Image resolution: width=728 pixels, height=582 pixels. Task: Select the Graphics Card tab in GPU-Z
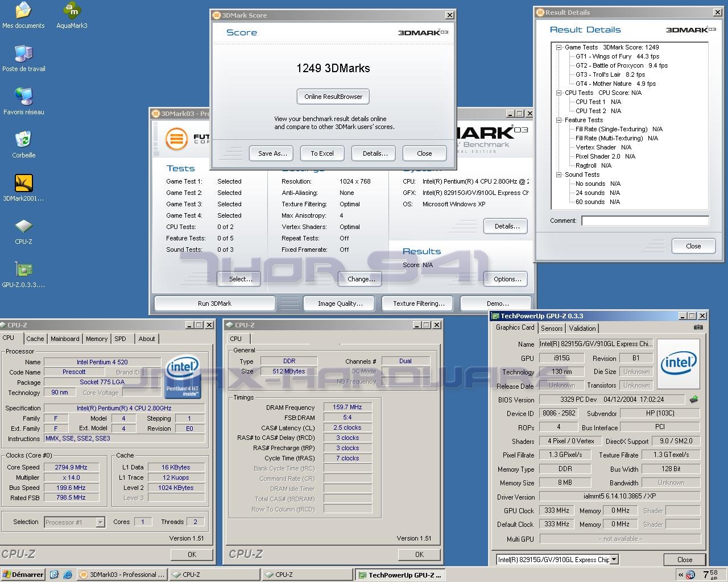pyautogui.click(x=515, y=327)
